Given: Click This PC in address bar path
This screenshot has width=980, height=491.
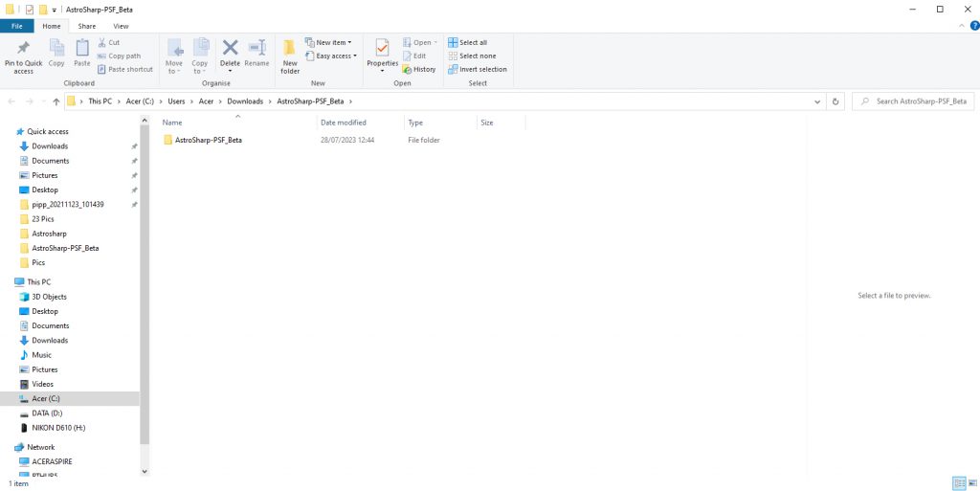Looking at the screenshot, I should point(100,101).
